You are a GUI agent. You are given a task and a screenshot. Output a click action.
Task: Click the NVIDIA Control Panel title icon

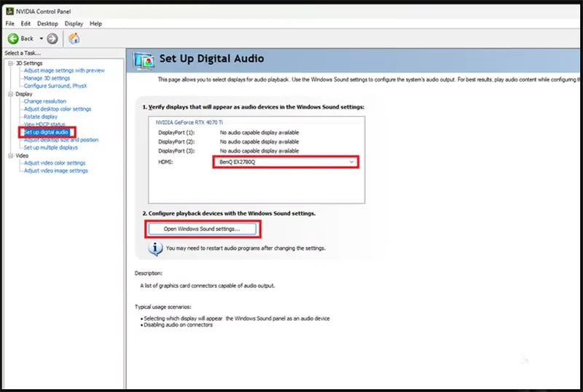(x=8, y=12)
